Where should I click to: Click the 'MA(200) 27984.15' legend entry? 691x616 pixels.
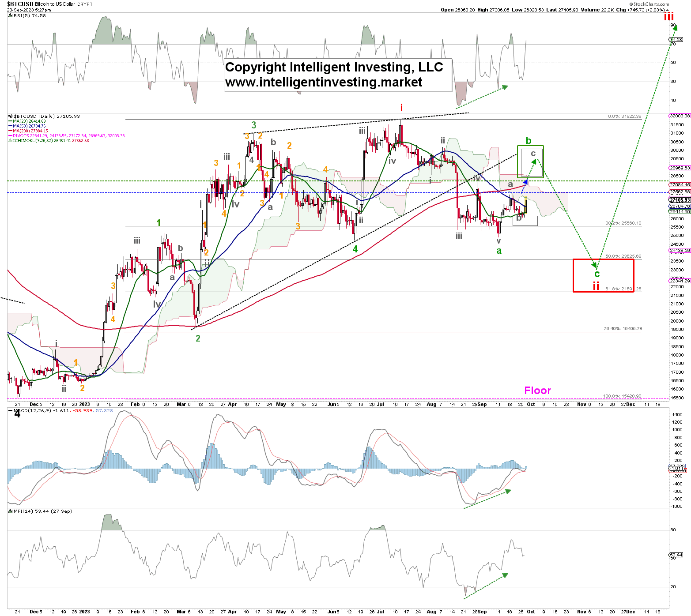tap(30, 131)
